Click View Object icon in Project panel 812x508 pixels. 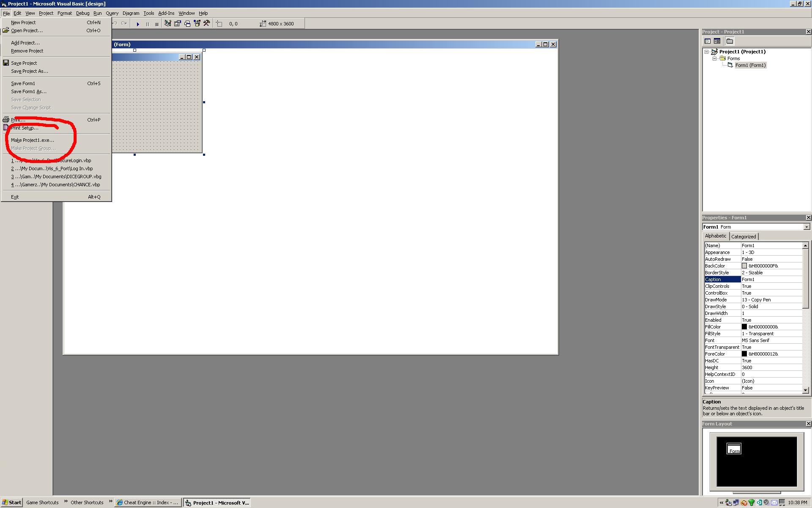tap(717, 41)
